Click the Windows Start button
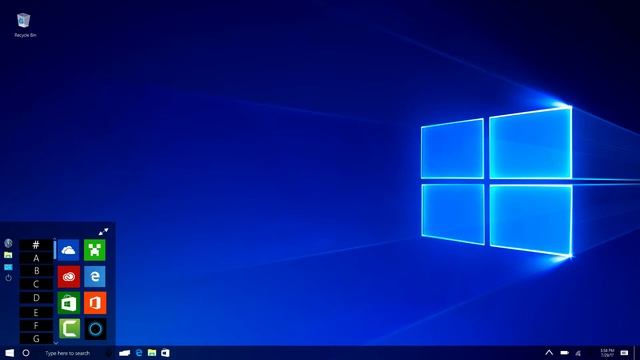This screenshot has width=640, height=360. tap(9, 353)
